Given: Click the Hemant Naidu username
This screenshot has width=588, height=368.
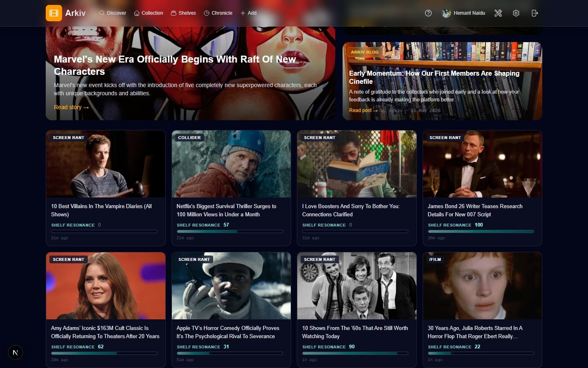Looking at the screenshot, I should pyautogui.click(x=469, y=13).
